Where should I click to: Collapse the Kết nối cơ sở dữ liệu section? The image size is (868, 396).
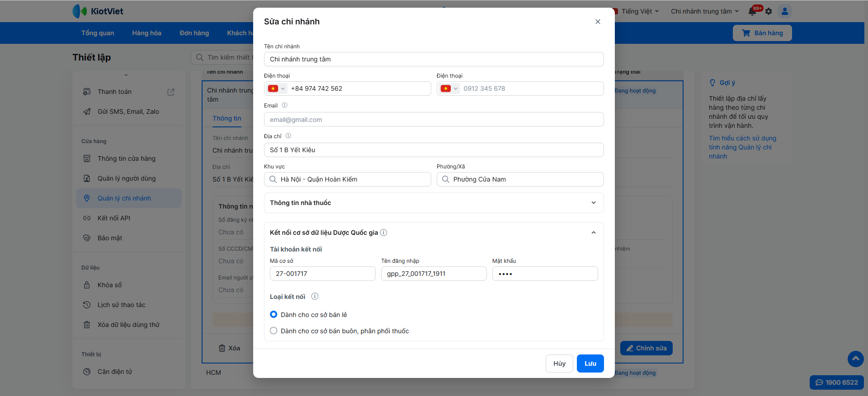tap(594, 233)
